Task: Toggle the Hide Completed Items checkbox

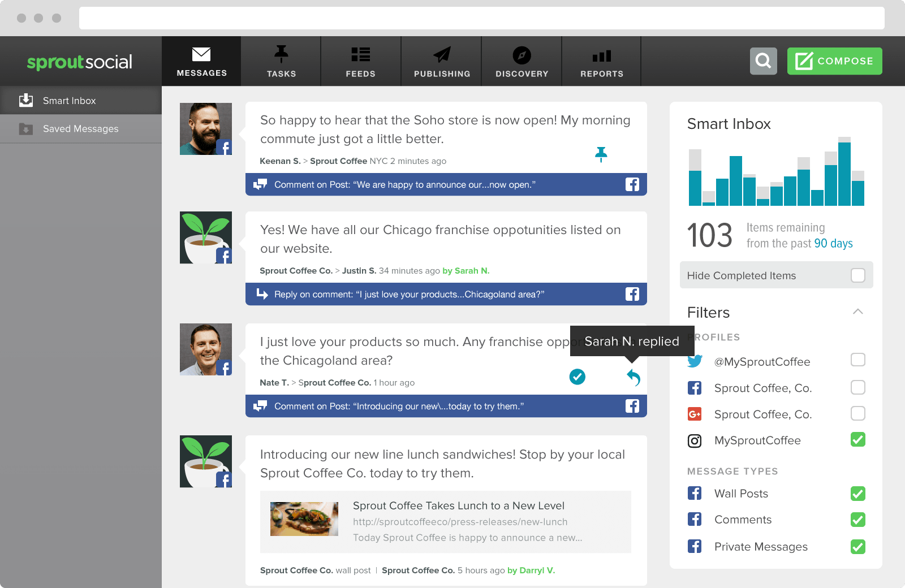Action: pyautogui.click(x=858, y=275)
